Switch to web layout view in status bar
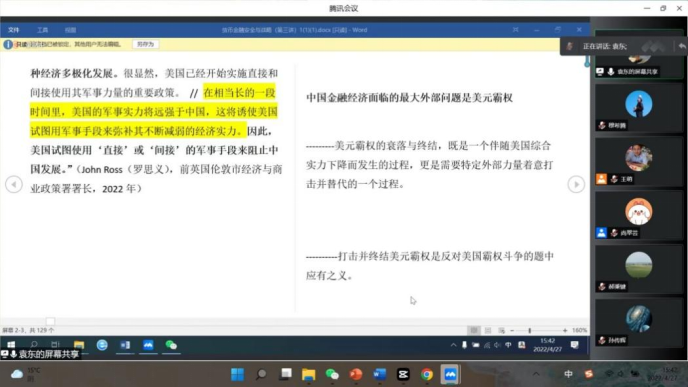Image resolution: width=688 pixels, height=387 pixels. tap(502, 330)
